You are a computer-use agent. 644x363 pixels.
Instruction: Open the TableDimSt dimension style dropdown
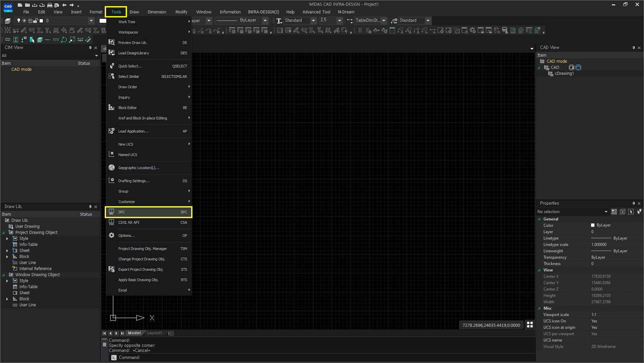(x=384, y=21)
